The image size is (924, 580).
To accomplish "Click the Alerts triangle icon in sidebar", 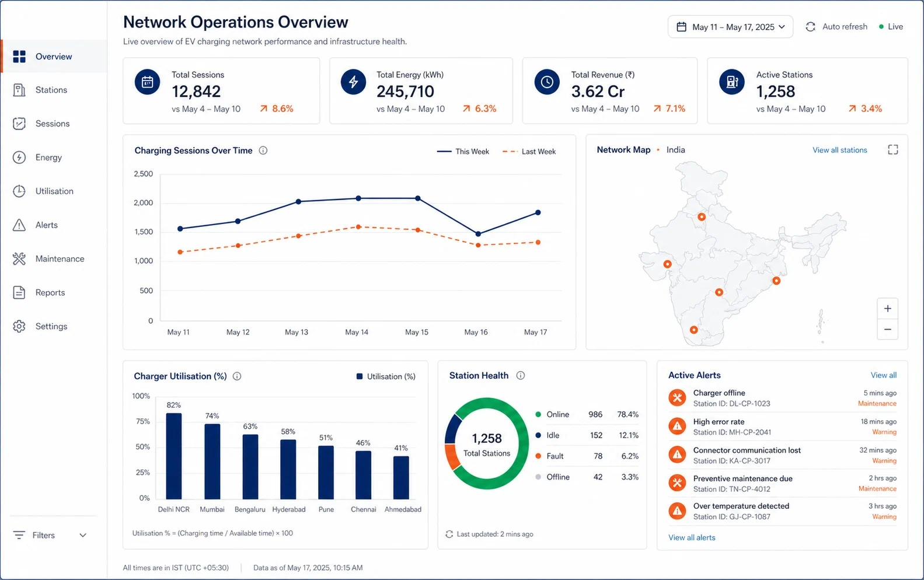I will pyautogui.click(x=19, y=225).
